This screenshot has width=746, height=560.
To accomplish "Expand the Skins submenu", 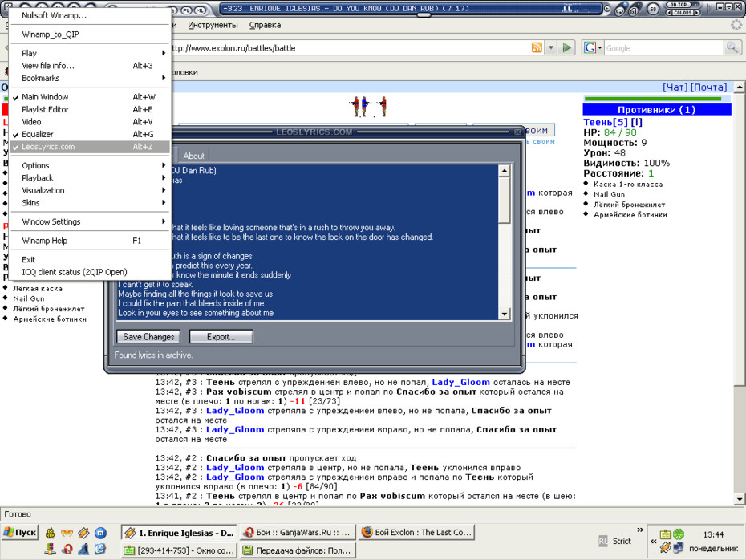I will pos(90,203).
